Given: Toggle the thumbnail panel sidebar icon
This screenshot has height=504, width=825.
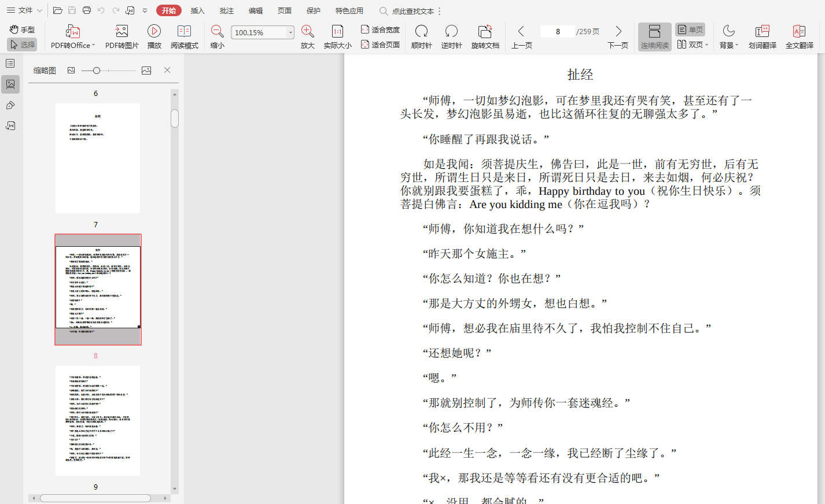Looking at the screenshot, I should (10, 84).
